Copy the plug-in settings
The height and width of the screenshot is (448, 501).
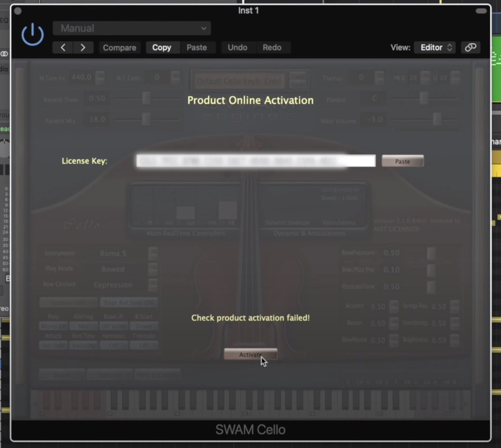coord(162,48)
